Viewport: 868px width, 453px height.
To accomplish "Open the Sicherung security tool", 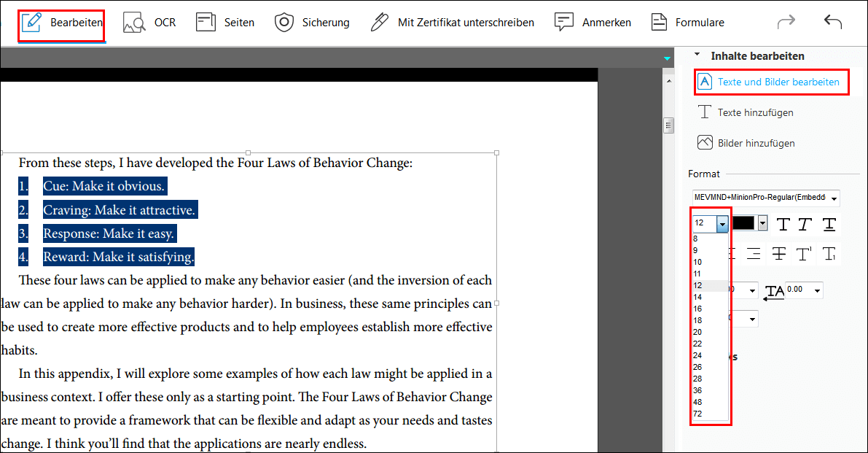I will click(x=312, y=23).
